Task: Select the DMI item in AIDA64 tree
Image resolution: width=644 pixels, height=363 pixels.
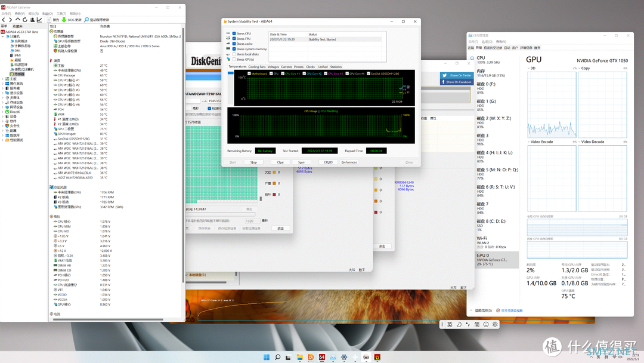Action: pyautogui.click(x=16, y=51)
